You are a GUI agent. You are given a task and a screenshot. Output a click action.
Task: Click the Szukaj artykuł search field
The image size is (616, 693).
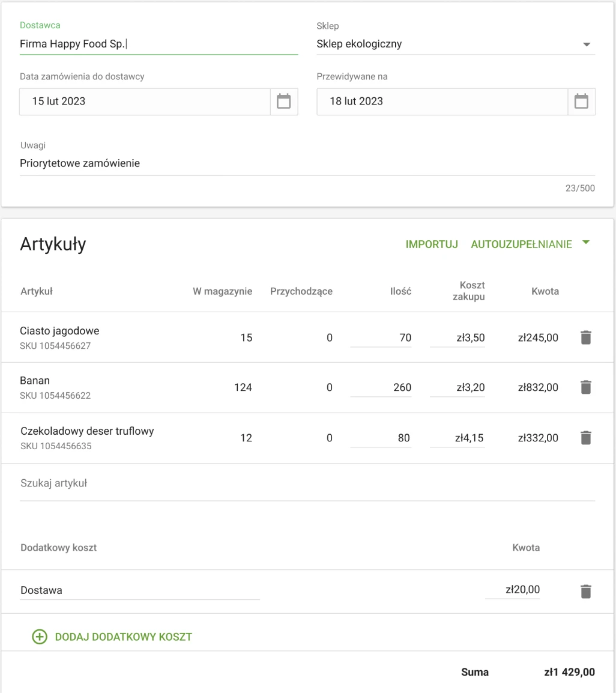[306, 483]
